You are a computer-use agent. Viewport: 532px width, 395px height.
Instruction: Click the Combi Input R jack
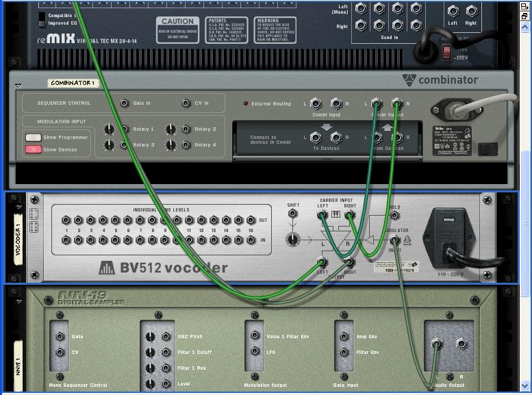tap(336, 103)
